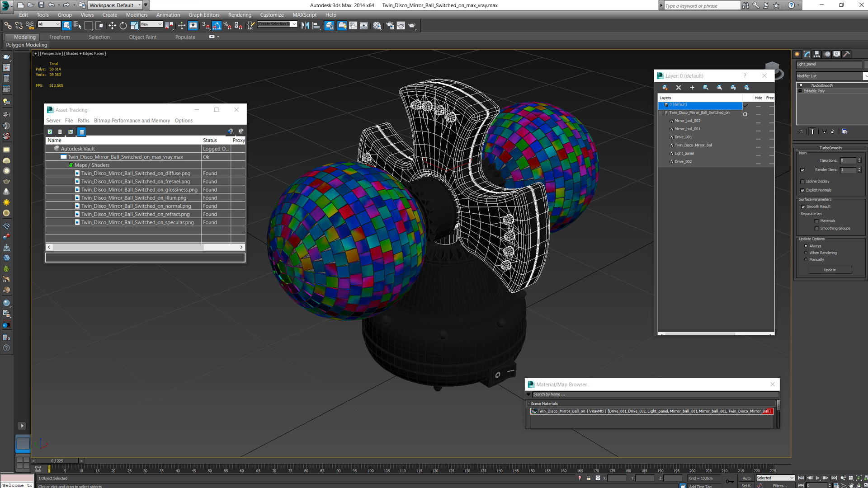This screenshot has height=488, width=868.
Task: Click the Iterations spinner up arrow
Action: coord(859,159)
